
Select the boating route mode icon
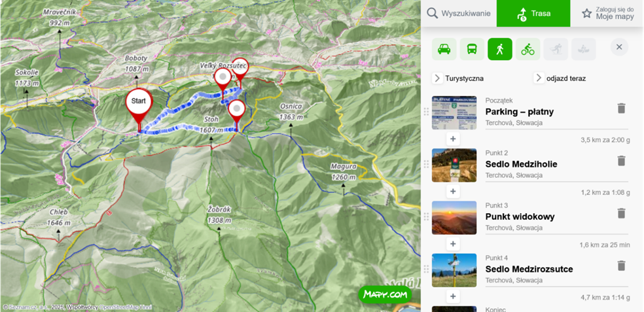pos(584,49)
